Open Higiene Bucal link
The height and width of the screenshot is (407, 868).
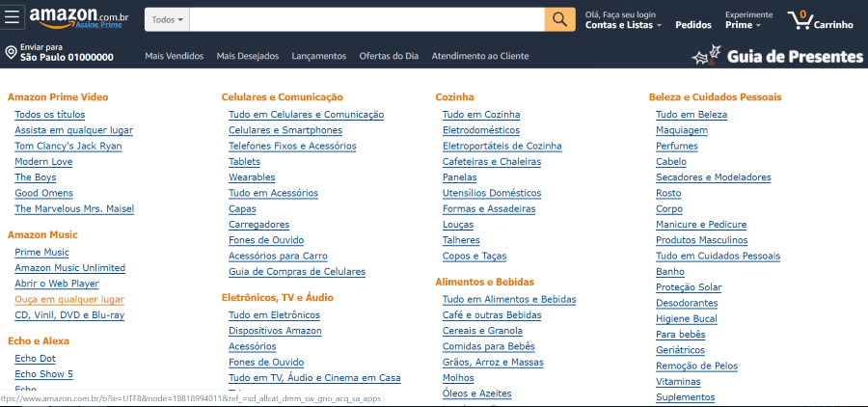687,319
